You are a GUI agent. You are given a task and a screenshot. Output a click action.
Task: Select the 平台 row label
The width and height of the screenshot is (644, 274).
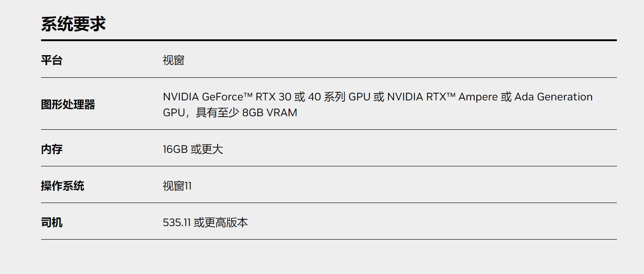[51, 60]
